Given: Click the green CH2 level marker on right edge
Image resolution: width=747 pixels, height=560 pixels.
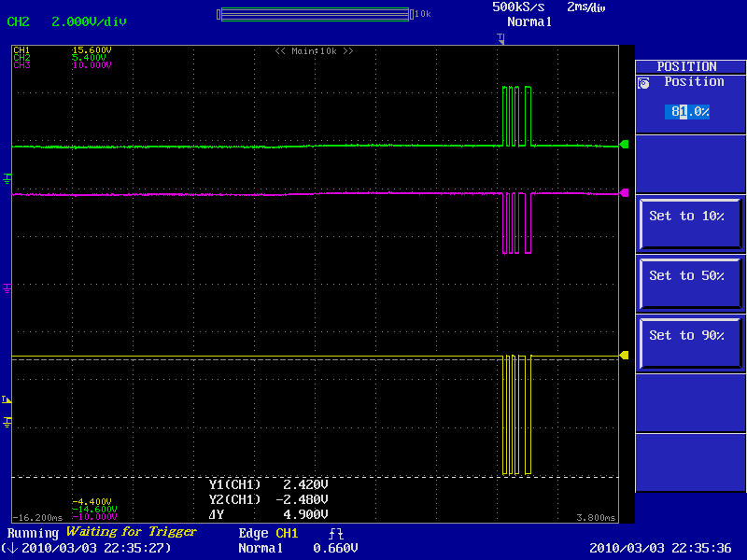Looking at the screenshot, I should tap(624, 145).
